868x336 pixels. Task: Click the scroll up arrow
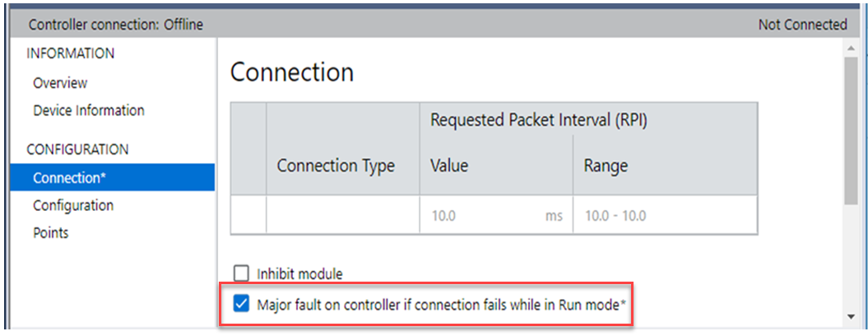tap(851, 49)
